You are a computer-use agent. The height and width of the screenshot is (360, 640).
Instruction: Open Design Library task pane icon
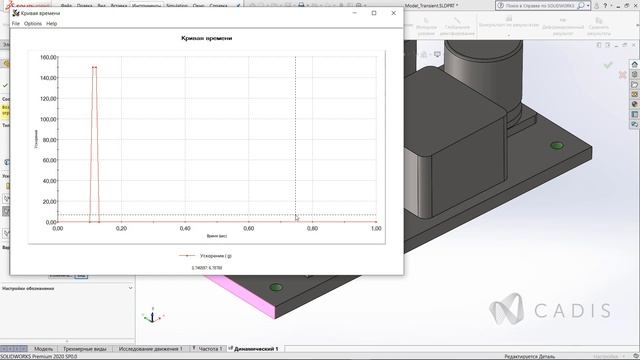coord(634,74)
